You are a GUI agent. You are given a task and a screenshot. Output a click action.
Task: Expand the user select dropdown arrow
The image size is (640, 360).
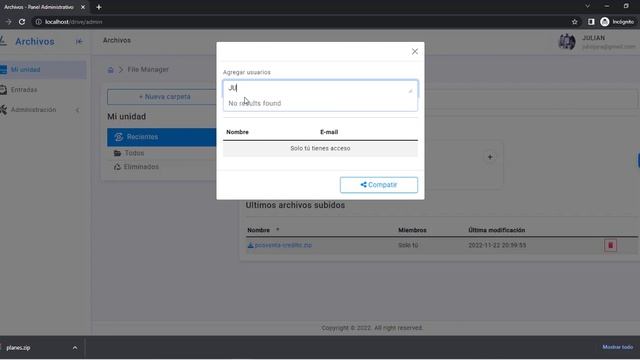pyautogui.click(x=410, y=91)
